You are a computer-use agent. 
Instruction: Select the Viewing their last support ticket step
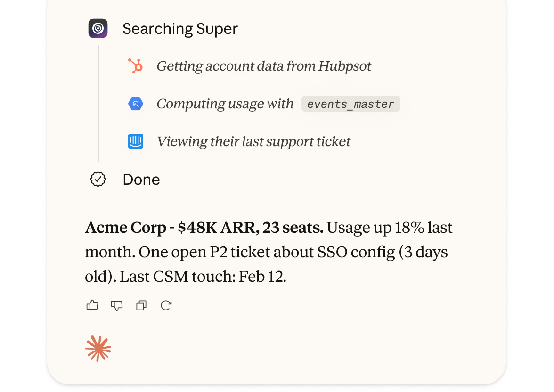254,141
